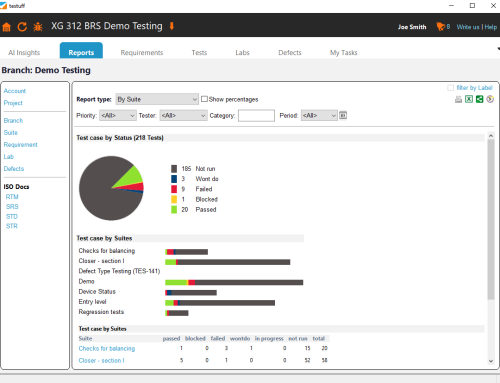The height and width of the screenshot is (383, 500).
Task: Click the Joe Smith user name
Action: (412, 27)
